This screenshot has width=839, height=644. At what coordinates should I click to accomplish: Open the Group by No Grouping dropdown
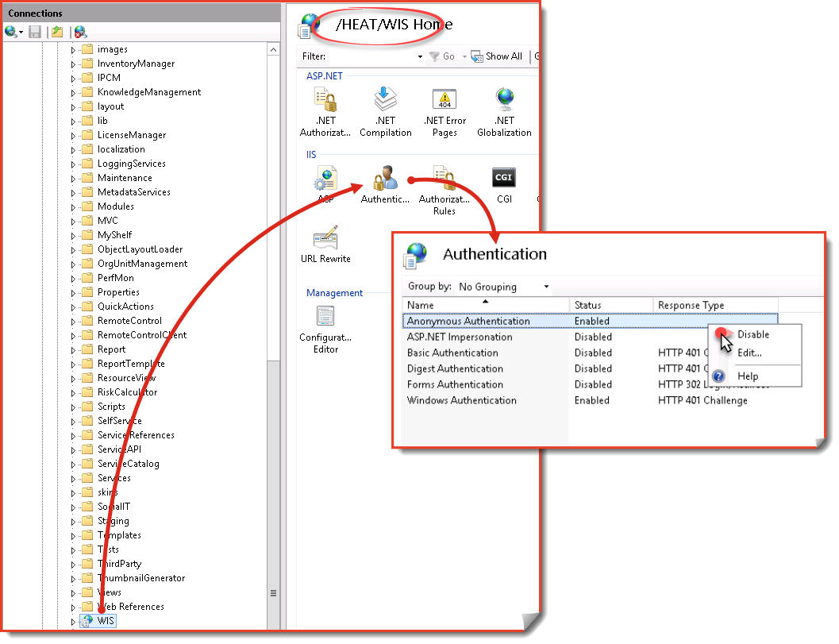(545, 287)
